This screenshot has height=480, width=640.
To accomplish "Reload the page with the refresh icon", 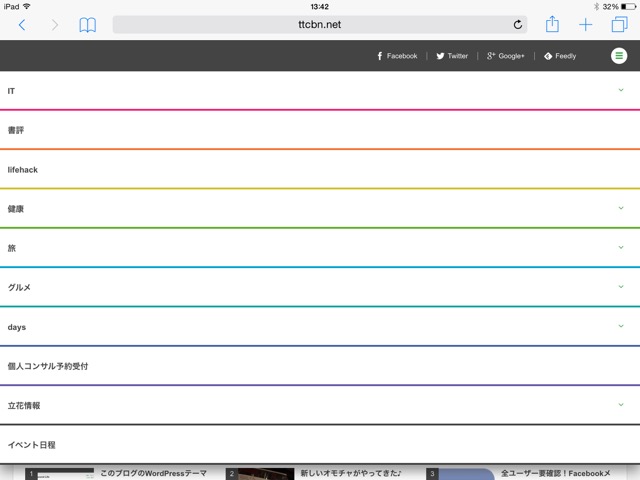I will point(518,25).
